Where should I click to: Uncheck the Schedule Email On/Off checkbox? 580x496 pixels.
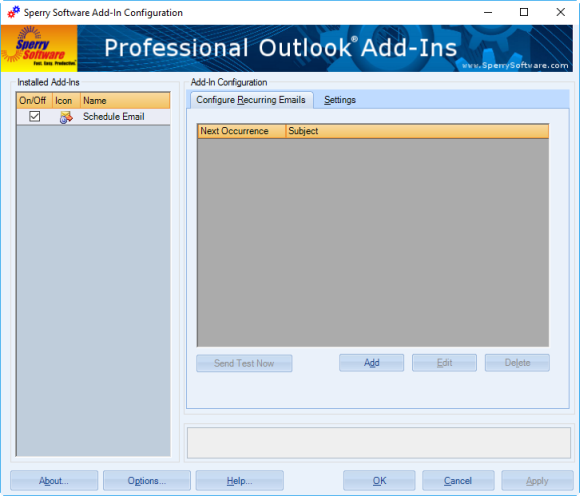[34, 117]
